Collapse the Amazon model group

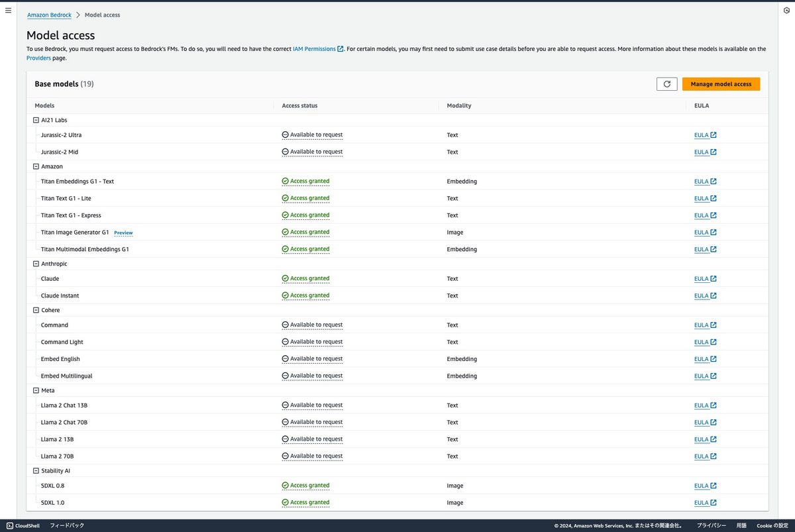point(35,166)
